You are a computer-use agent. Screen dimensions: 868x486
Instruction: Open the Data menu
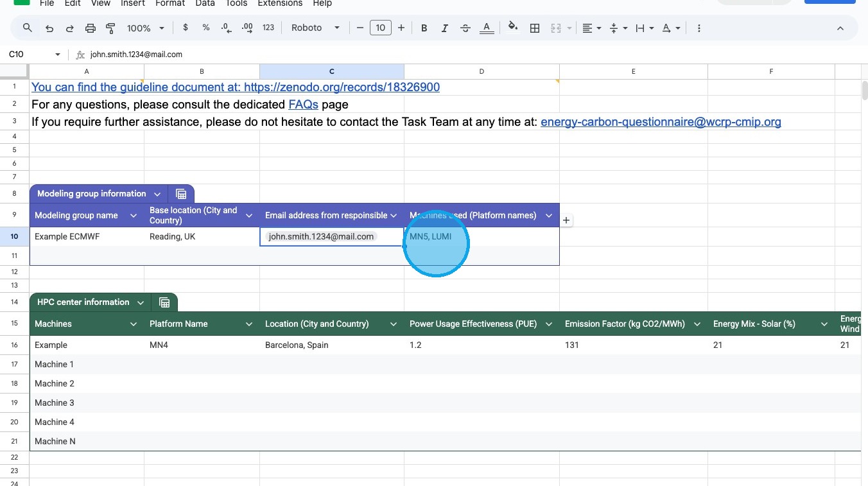(205, 3)
